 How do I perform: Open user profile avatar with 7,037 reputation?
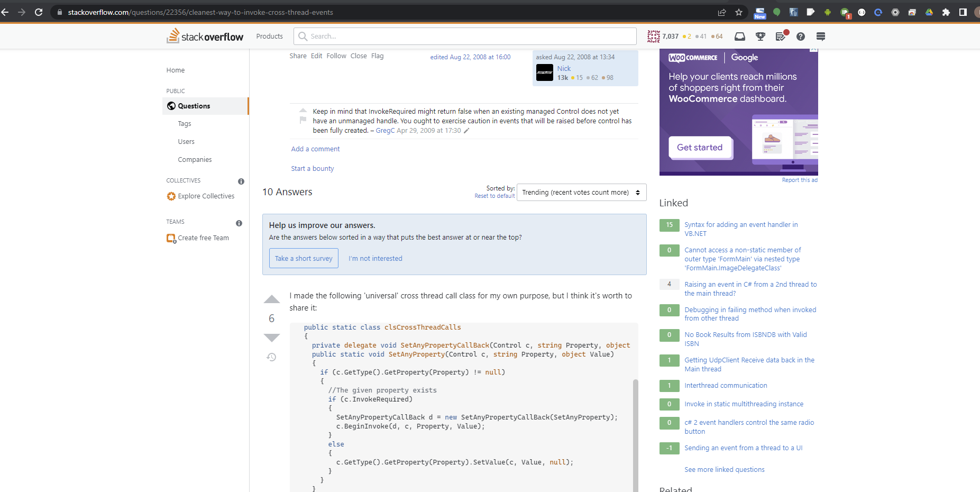654,37
